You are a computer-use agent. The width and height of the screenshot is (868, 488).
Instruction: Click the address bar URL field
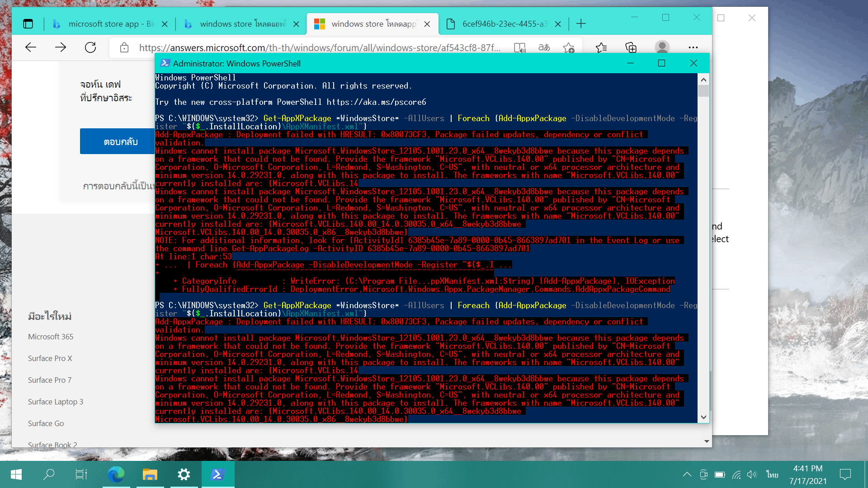click(316, 47)
